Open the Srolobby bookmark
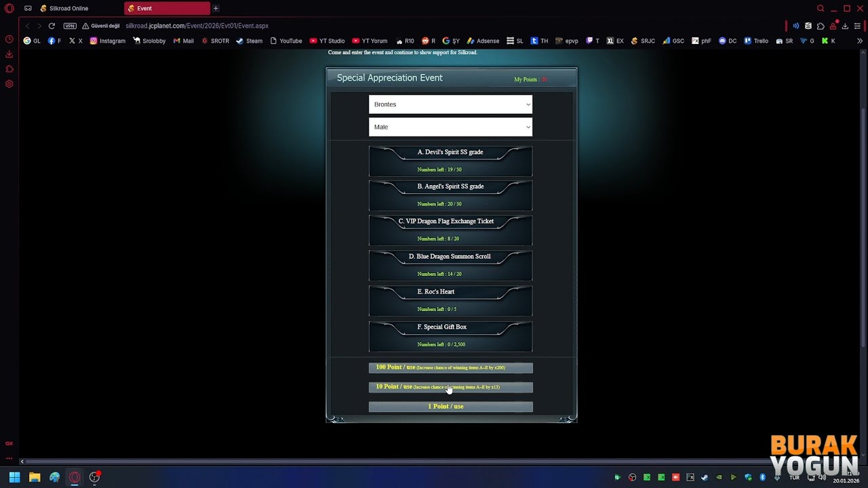This screenshot has height=488, width=868. tap(149, 41)
